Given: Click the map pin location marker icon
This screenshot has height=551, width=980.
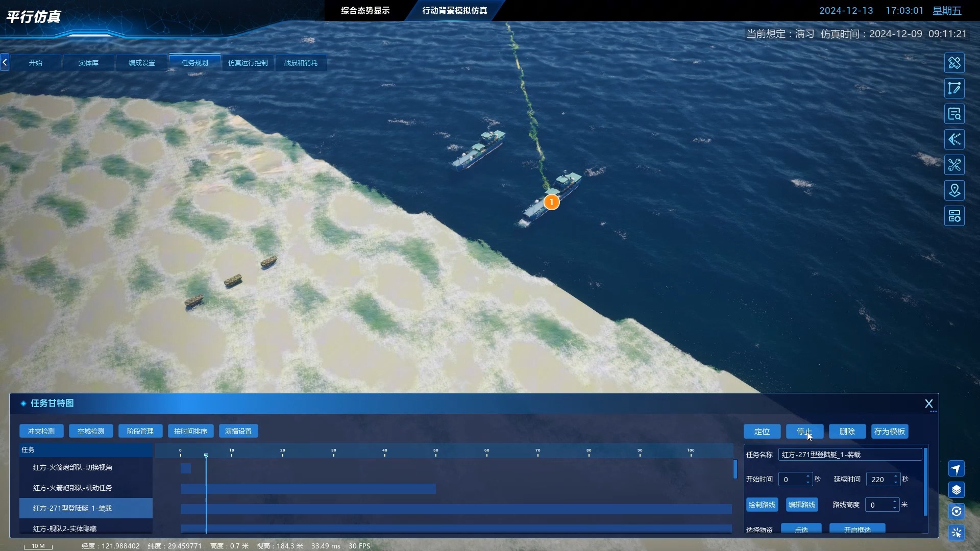Looking at the screenshot, I should pyautogui.click(x=954, y=190).
